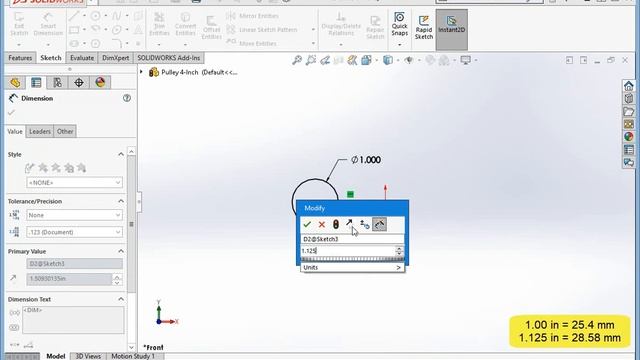Switch to Evaluate tab

82,58
